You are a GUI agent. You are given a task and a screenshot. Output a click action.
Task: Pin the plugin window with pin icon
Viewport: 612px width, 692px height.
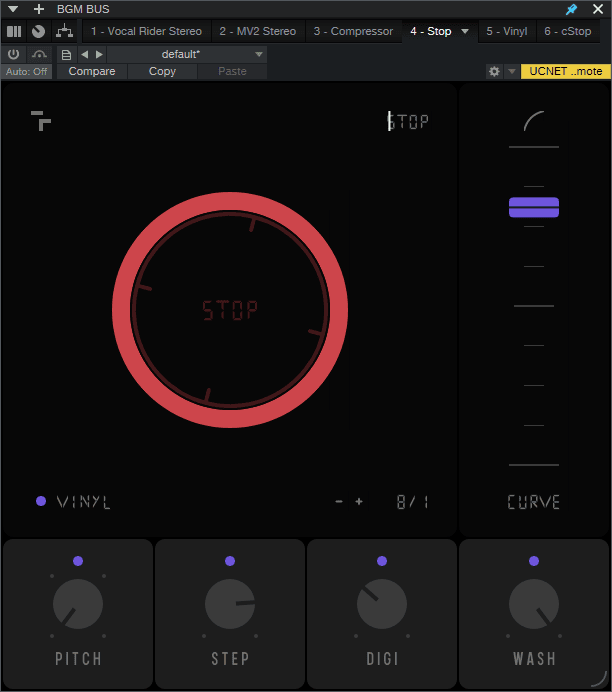[571, 9]
